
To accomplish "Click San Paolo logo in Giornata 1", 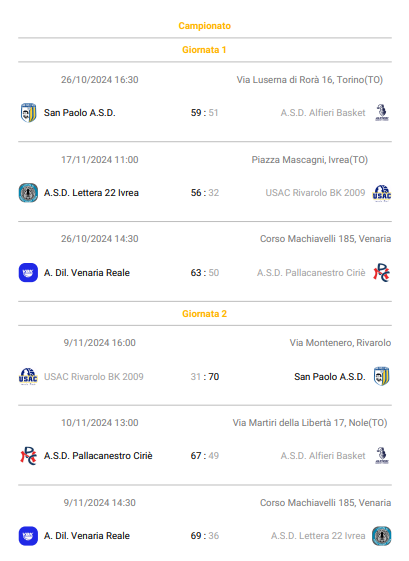I will click(x=28, y=113).
